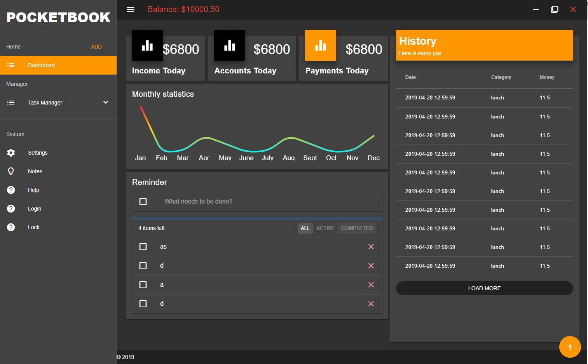The image size is (588, 364).
Task: Click the ADD link beside Home
Action: click(x=96, y=47)
